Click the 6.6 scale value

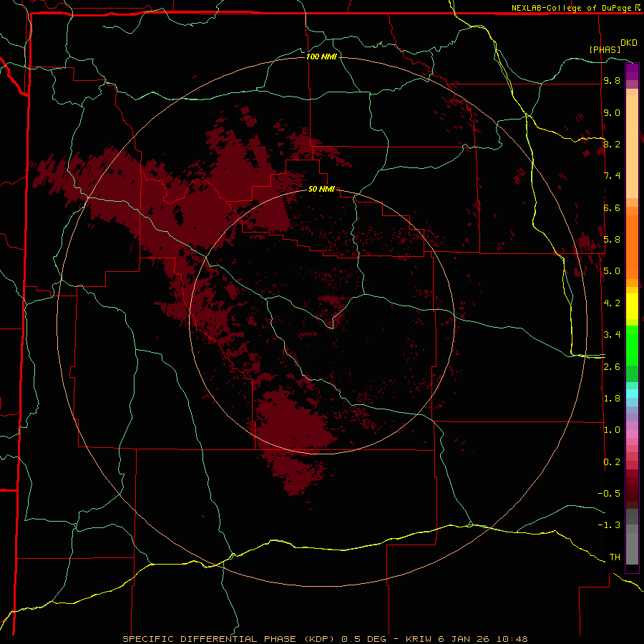(612, 208)
